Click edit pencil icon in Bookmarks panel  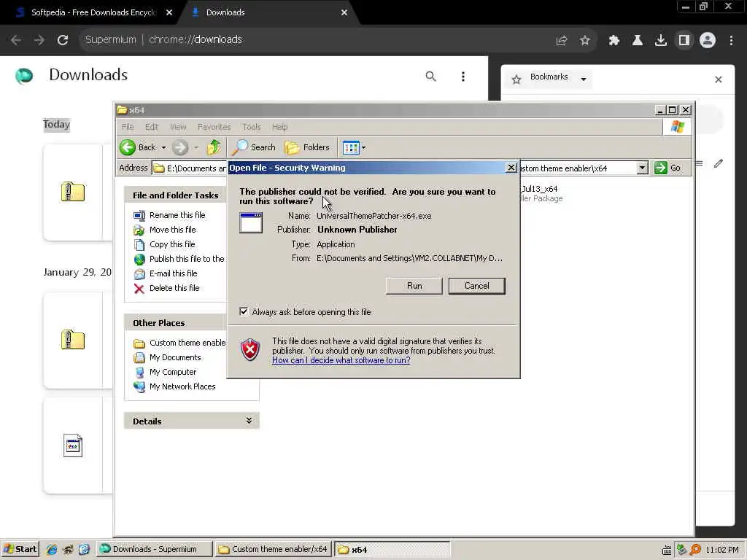718,164
